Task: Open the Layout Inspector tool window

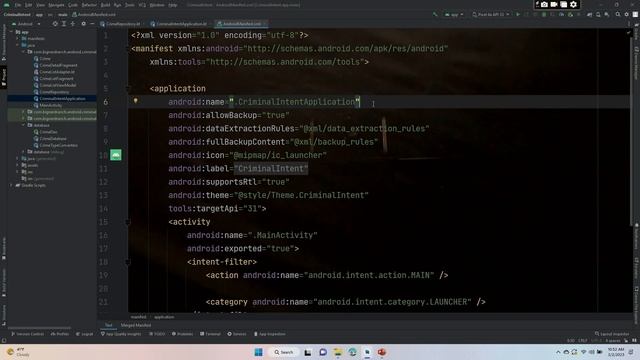Action: (x=612, y=334)
